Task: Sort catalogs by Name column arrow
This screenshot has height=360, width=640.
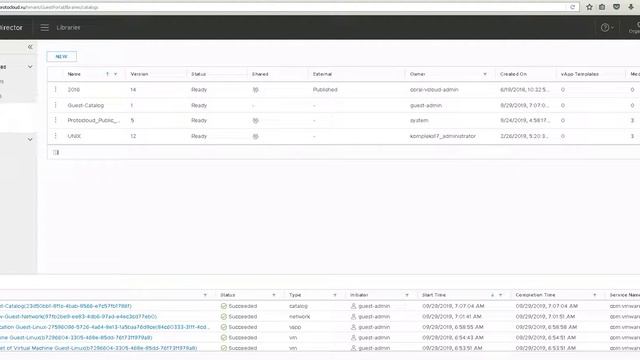Action: click(x=107, y=74)
